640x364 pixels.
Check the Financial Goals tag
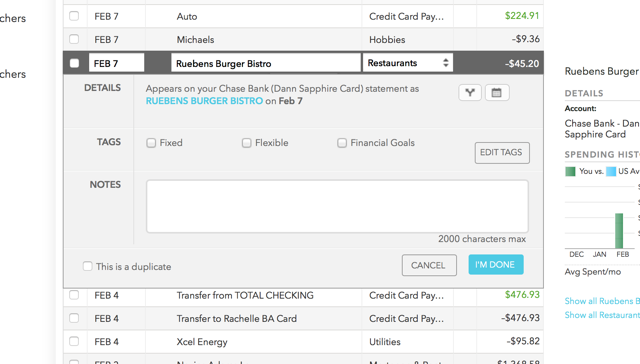coord(342,143)
